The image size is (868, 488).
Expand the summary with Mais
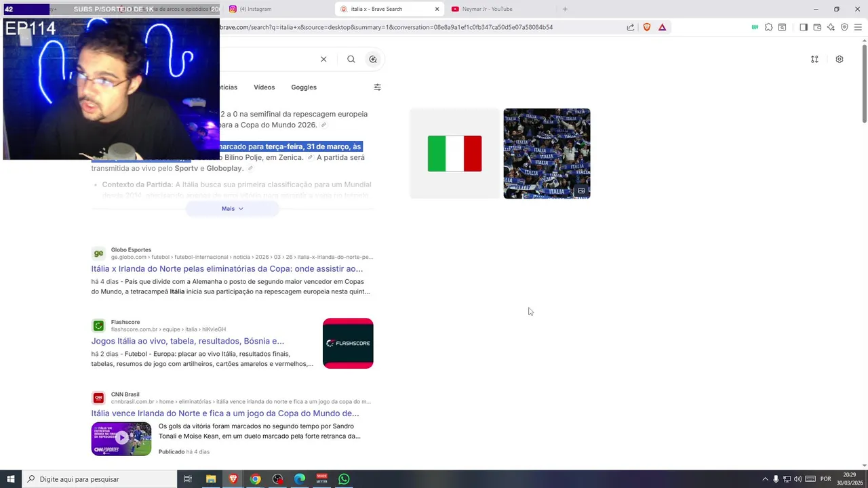coord(232,209)
